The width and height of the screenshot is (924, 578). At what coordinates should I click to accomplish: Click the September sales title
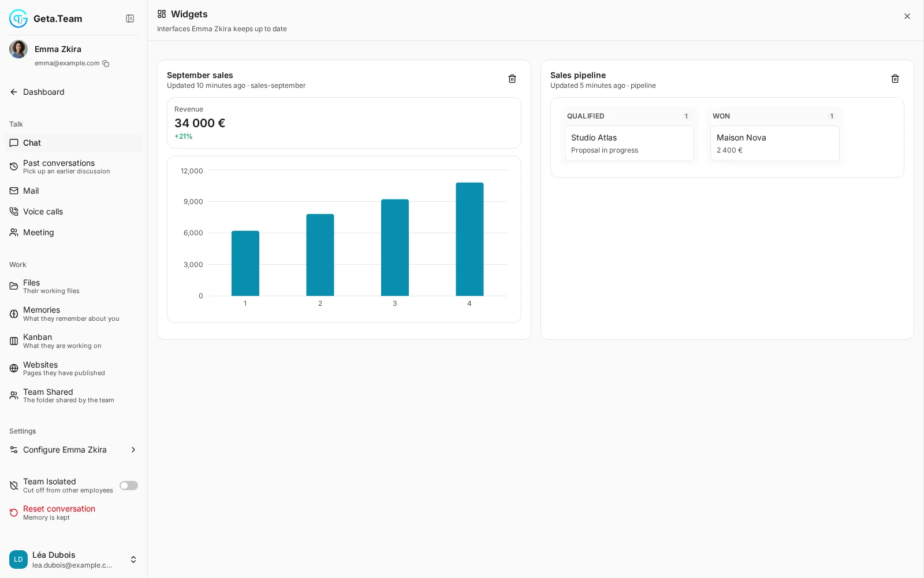point(200,75)
